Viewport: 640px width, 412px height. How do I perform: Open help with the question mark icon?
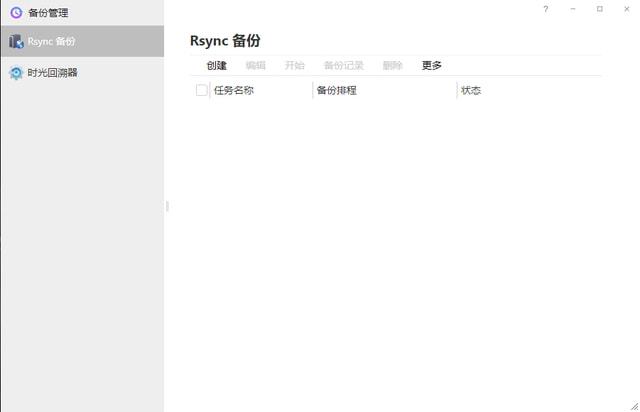(546, 9)
